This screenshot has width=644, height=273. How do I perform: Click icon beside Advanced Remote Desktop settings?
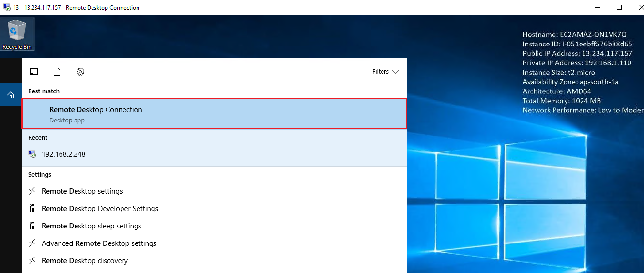[32, 243]
